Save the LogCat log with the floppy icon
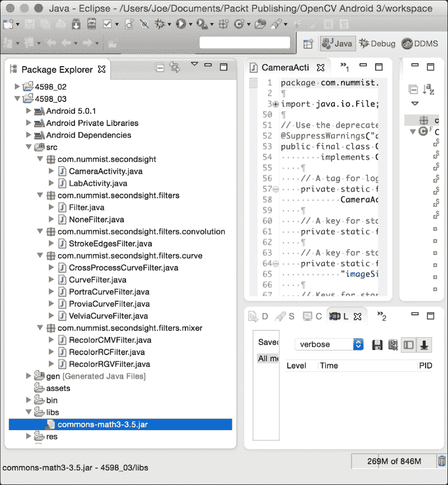The width and height of the screenshot is (448, 485). [378, 344]
